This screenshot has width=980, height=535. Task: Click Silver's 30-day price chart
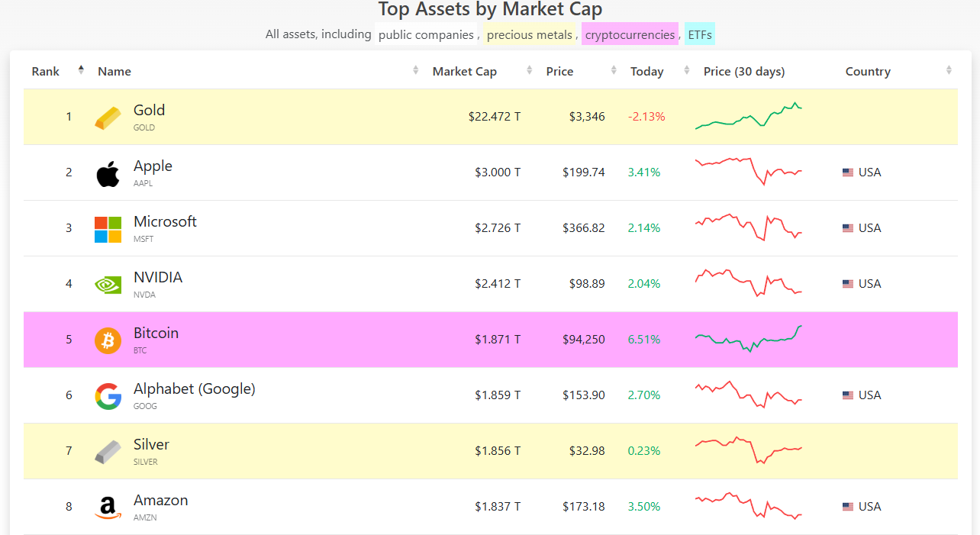749,450
